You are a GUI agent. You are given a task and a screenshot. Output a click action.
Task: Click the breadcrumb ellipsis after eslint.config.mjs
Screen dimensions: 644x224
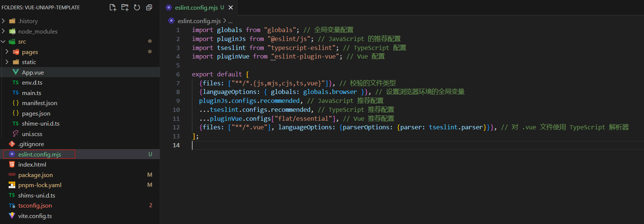(230, 21)
